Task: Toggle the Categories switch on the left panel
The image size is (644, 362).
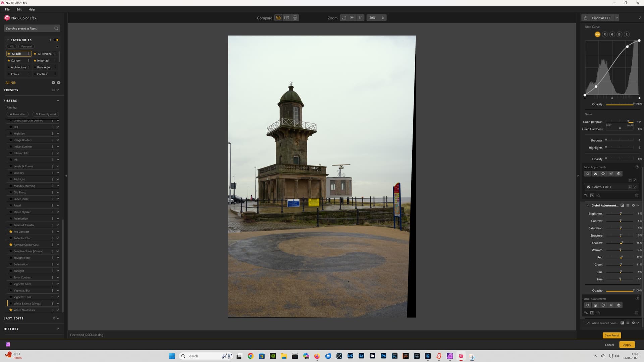Action: (x=56, y=40)
